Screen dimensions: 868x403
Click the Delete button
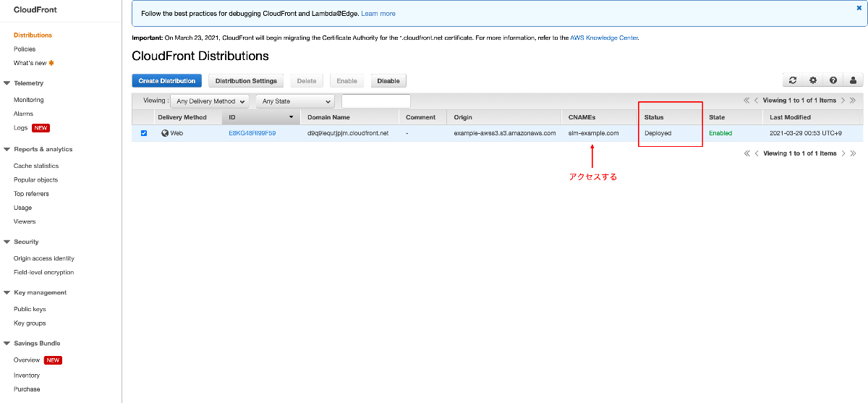(x=307, y=81)
